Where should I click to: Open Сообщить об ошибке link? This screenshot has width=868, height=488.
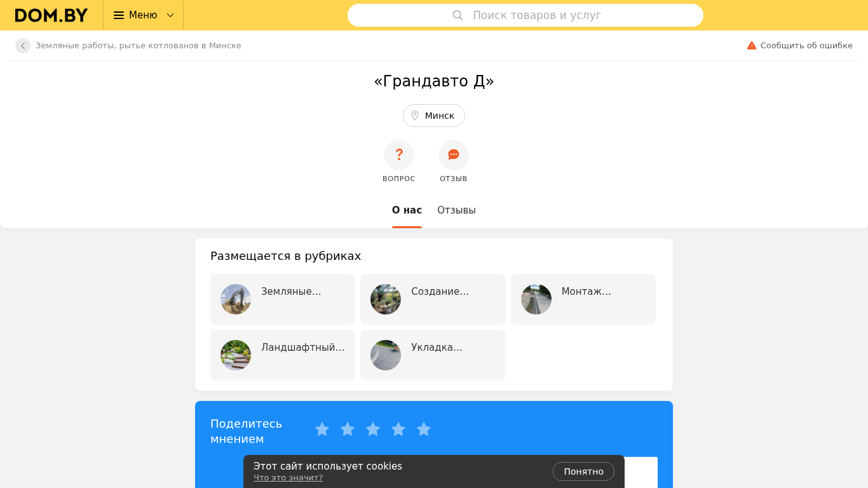click(806, 46)
